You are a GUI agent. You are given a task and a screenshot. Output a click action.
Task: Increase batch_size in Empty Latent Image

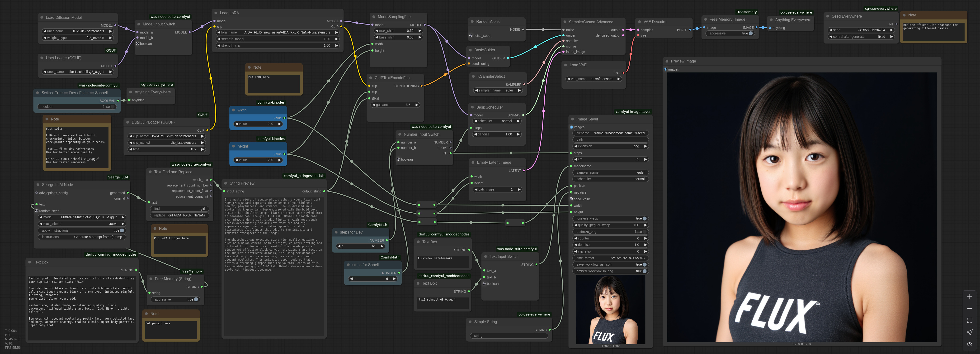(519, 190)
